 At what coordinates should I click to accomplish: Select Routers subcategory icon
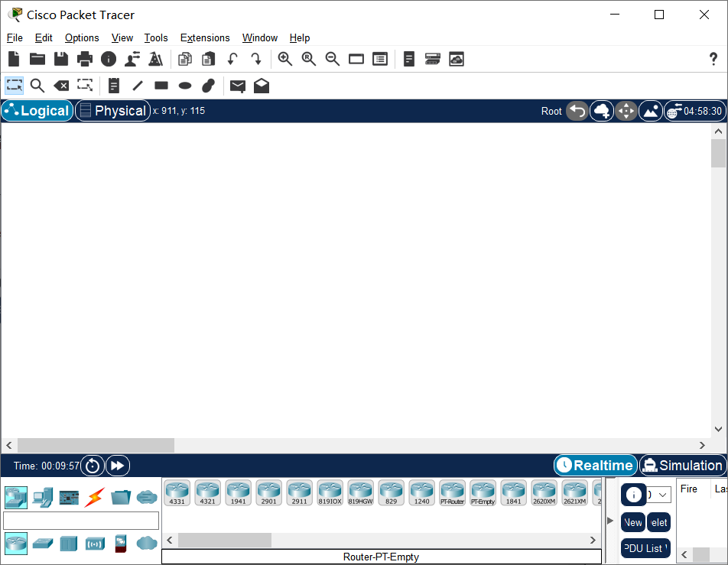coord(16,543)
